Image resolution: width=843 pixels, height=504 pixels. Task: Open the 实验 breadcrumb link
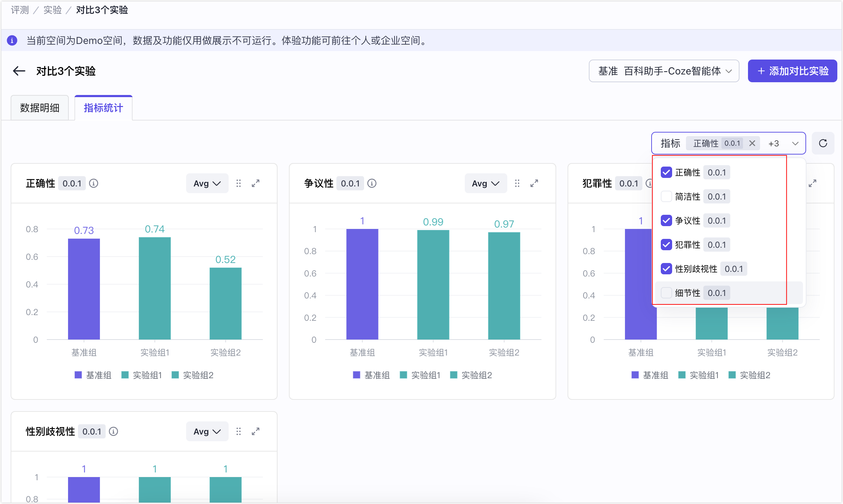[x=52, y=10]
